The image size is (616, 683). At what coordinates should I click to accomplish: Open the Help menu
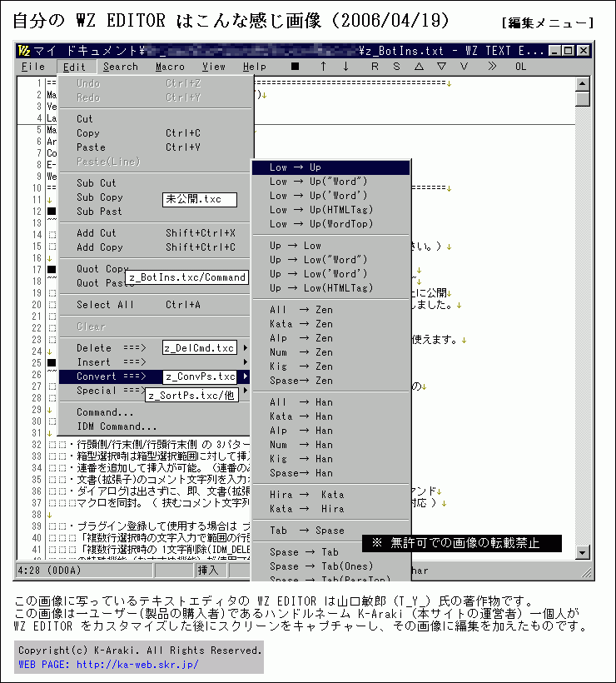click(x=255, y=67)
